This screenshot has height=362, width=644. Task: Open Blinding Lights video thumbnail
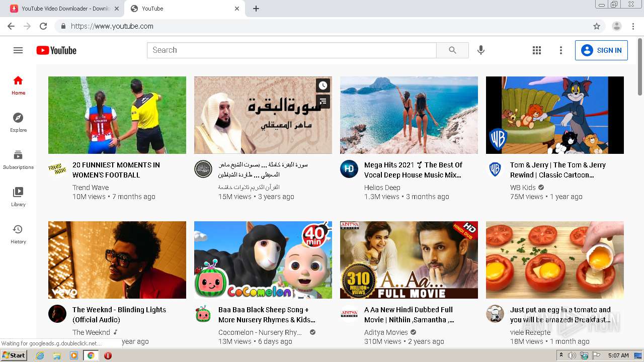coord(117,260)
